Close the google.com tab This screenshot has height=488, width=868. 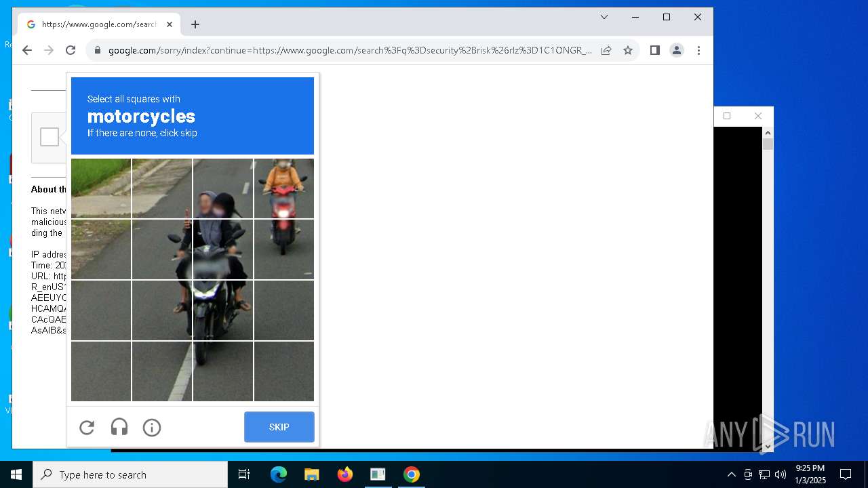170,24
